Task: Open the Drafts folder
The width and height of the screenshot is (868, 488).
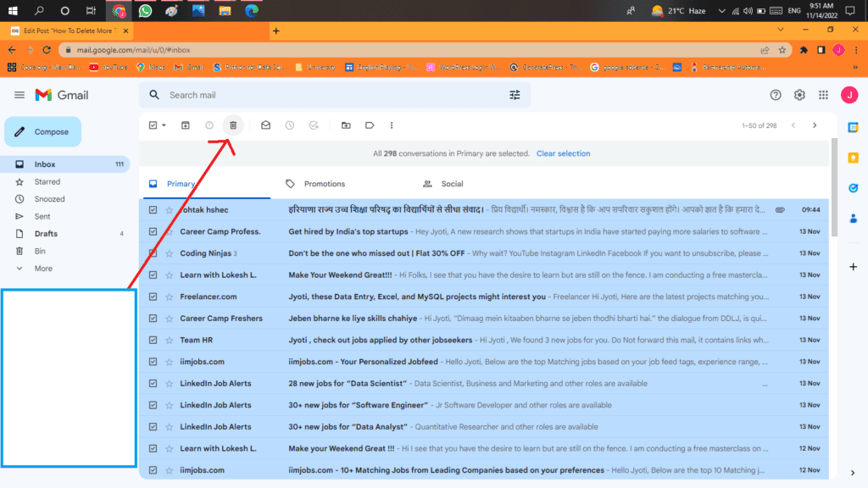Action: 46,234
